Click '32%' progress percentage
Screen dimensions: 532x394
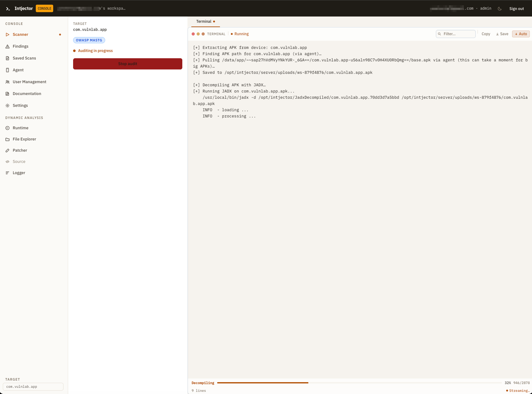coord(508,383)
